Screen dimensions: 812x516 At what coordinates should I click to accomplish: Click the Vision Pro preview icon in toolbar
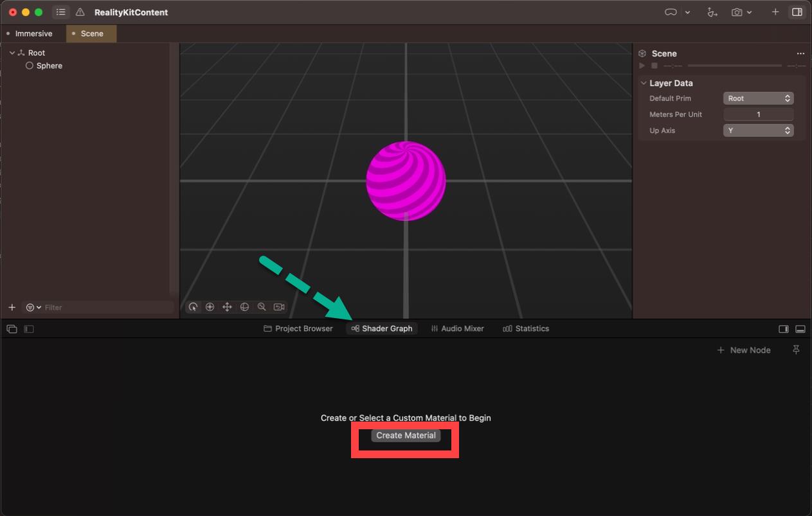[x=670, y=12]
